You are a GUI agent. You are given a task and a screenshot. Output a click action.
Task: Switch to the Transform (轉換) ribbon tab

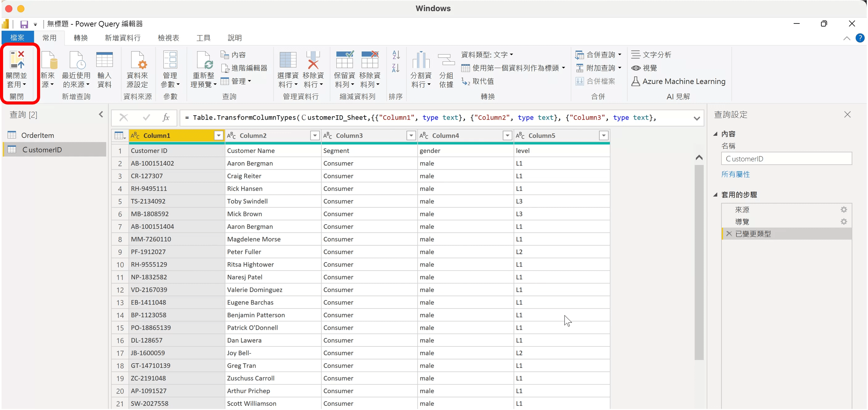tap(81, 38)
